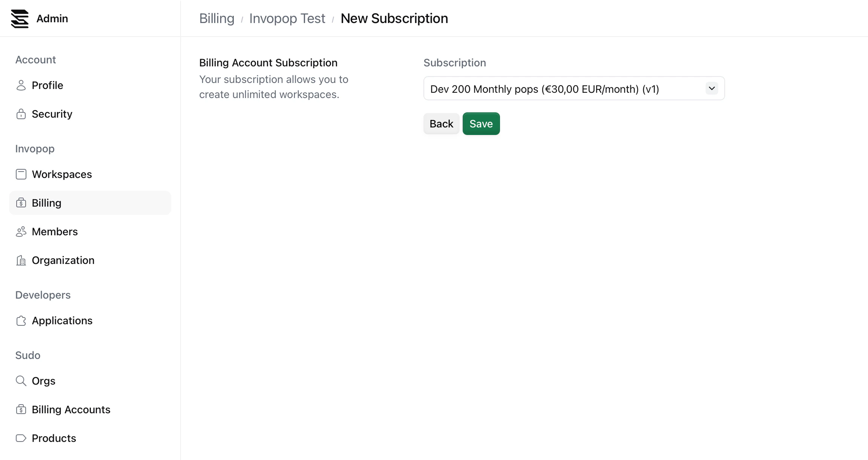Click the Profile person icon
The height and width of the screenshot is (460, 868).
pyautogui.click(x=21, y=85)
